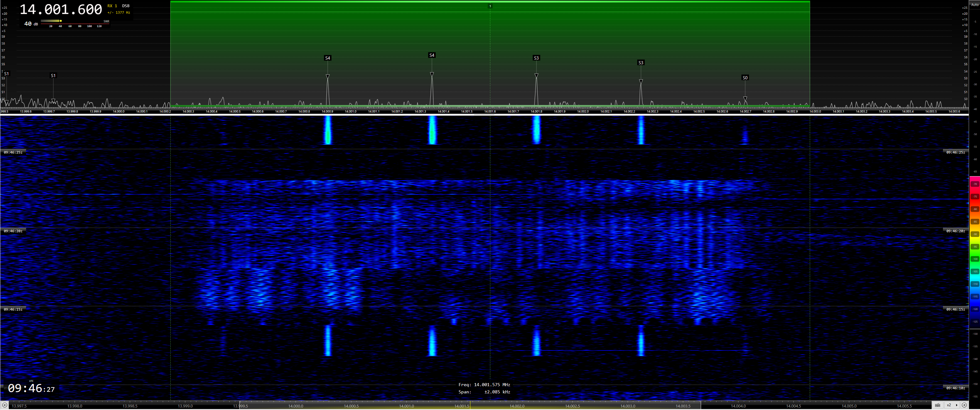The height and width of the screenshot is (410, 980).
Task: Click the 14.001.600 frequency readout
Action: click(x=61, y=9)
